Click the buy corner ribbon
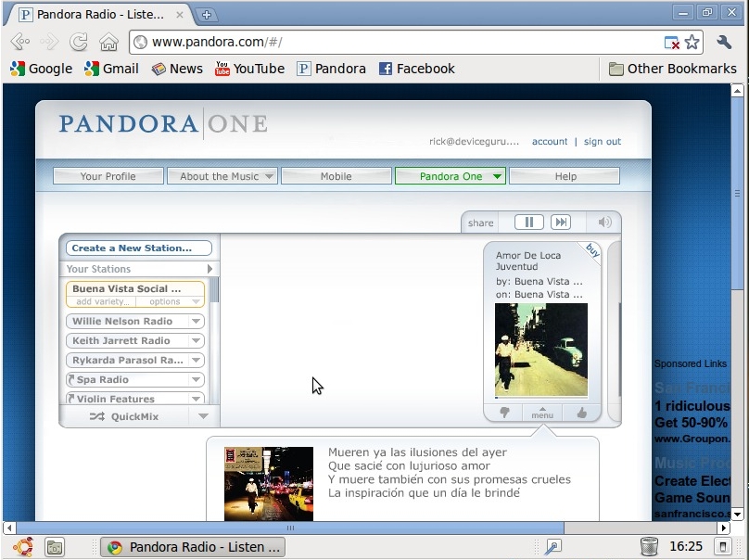This screenshot has height=560, width=749. [591, 250]
